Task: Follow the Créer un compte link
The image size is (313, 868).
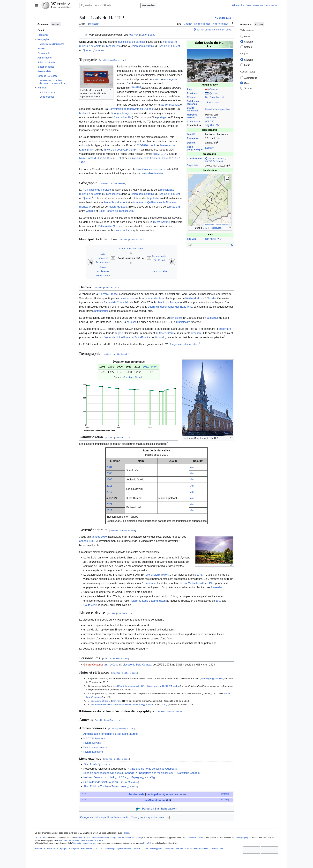Action: 254,5
